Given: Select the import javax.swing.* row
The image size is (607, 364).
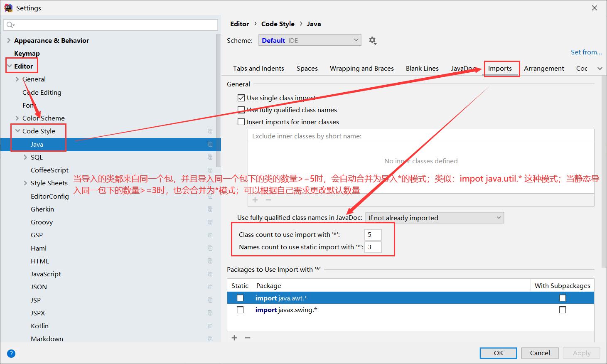Looking at the screenshot, I should coord(410,310).
